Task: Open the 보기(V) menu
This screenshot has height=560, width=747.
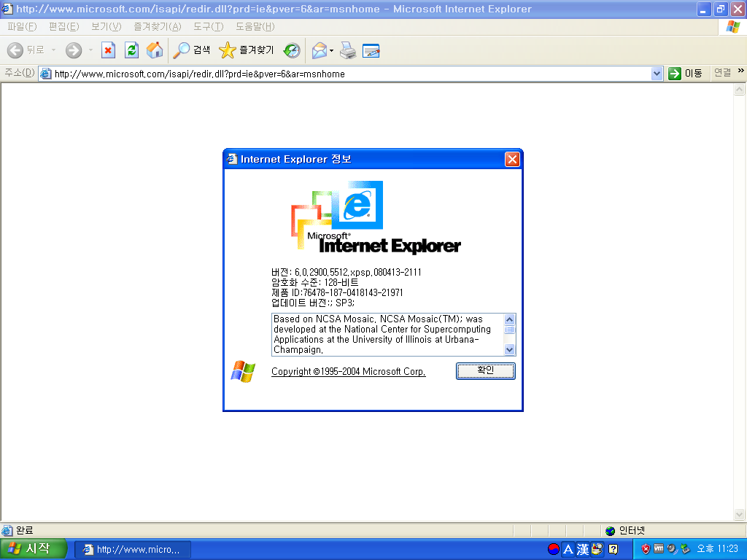Action: (x=107, y=27)
